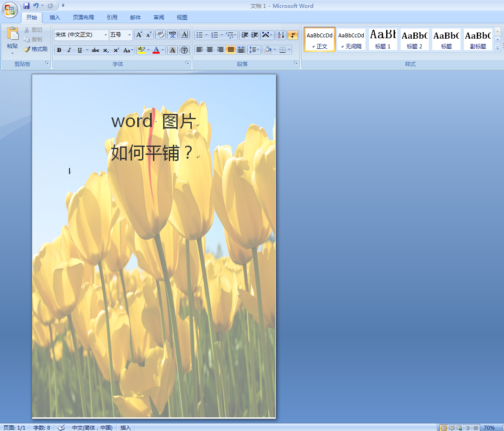Click 中文(简体，中国) language in status bar

92,427
